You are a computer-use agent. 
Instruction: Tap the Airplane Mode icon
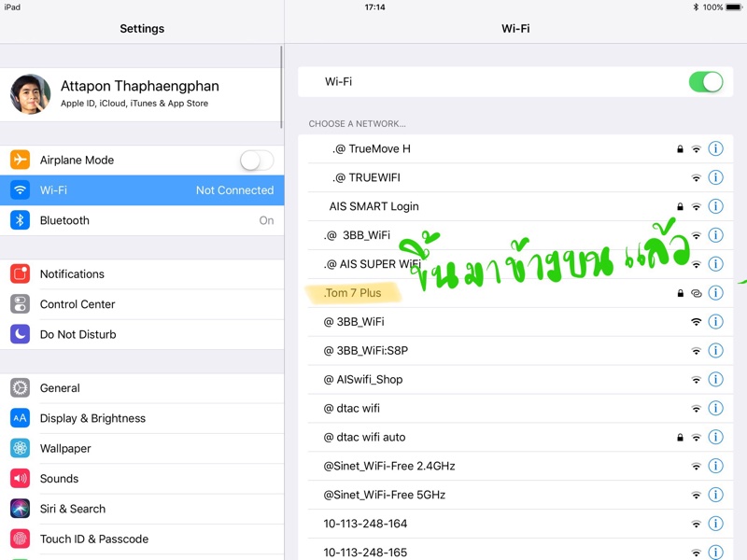click(x=20, y=160)
